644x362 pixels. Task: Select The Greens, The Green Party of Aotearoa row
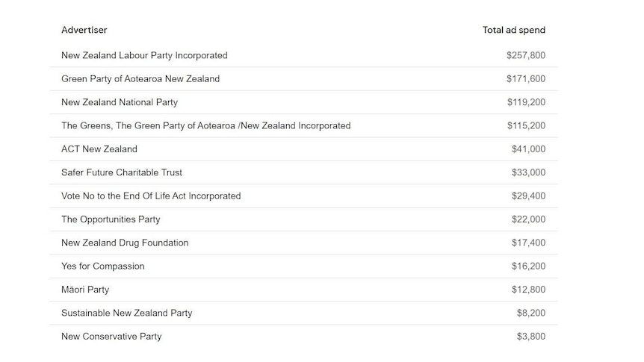(303, 125)
